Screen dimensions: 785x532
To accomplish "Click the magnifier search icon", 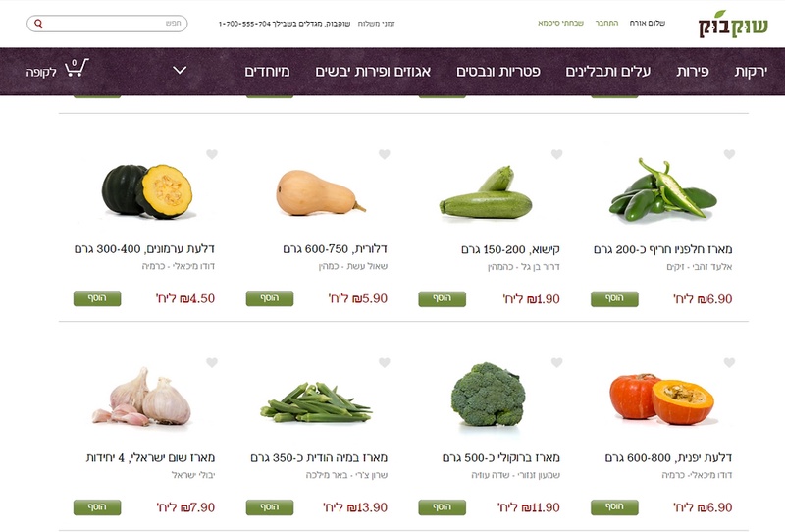I will click(38, 24).
